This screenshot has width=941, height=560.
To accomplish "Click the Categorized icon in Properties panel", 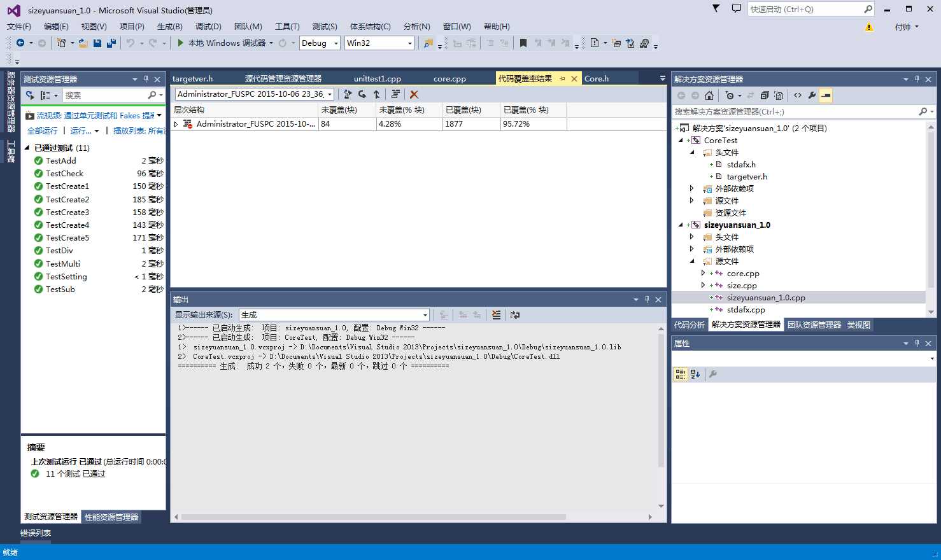I will tap(681, 374).
